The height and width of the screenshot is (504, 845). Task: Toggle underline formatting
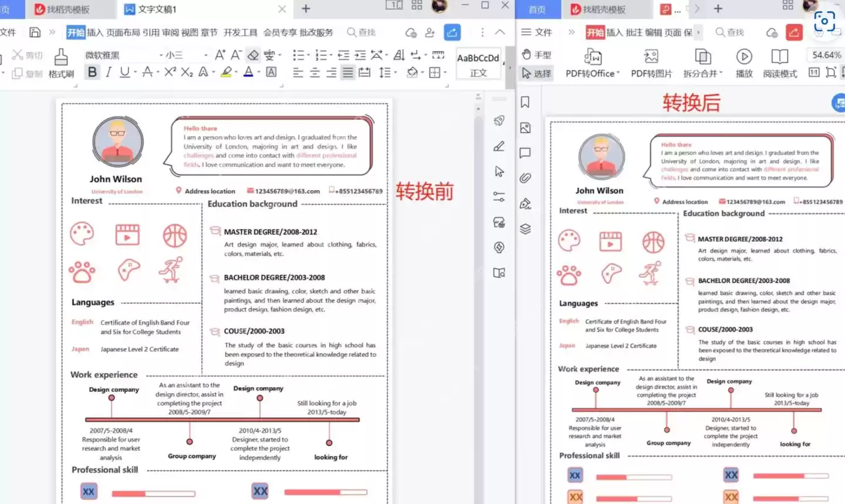point(124,72)
